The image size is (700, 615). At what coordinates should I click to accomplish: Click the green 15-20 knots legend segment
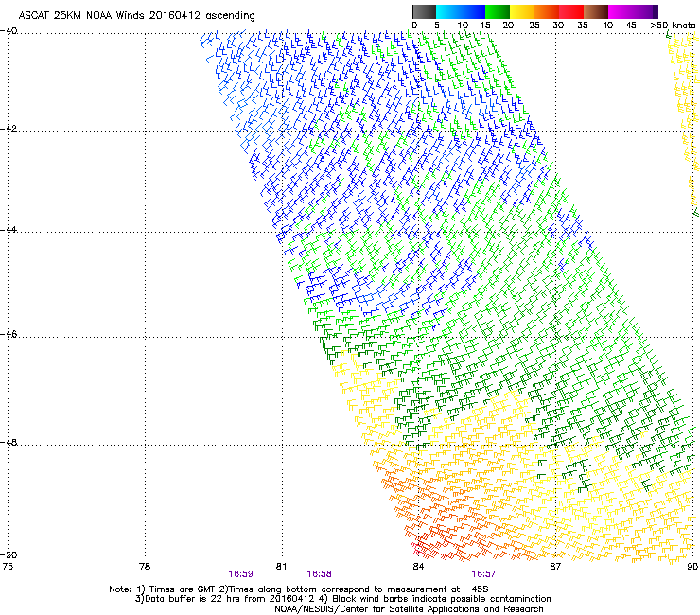(x=498, y=11)
